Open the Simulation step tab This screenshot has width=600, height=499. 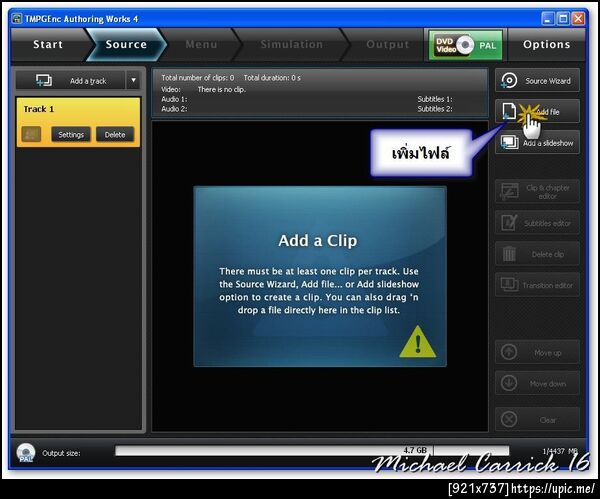pyautogui.click(x=292, y=44)
